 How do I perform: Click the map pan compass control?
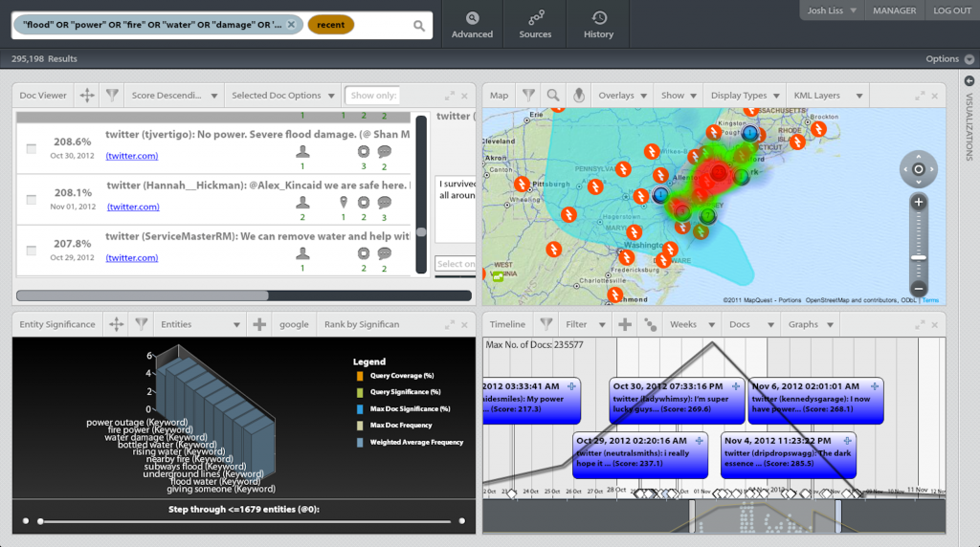coord(918,169)
